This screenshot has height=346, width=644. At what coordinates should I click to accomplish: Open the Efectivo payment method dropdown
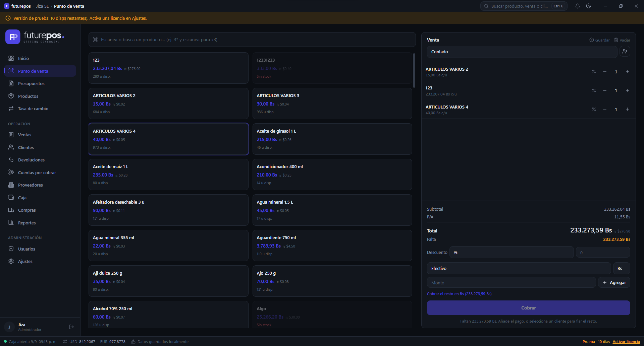[x=519, y=269]
